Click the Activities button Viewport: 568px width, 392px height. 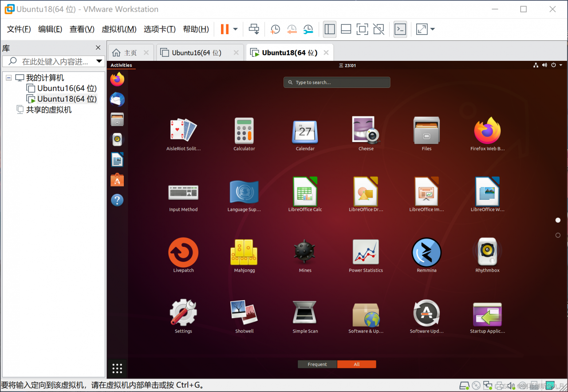(121, 65)
